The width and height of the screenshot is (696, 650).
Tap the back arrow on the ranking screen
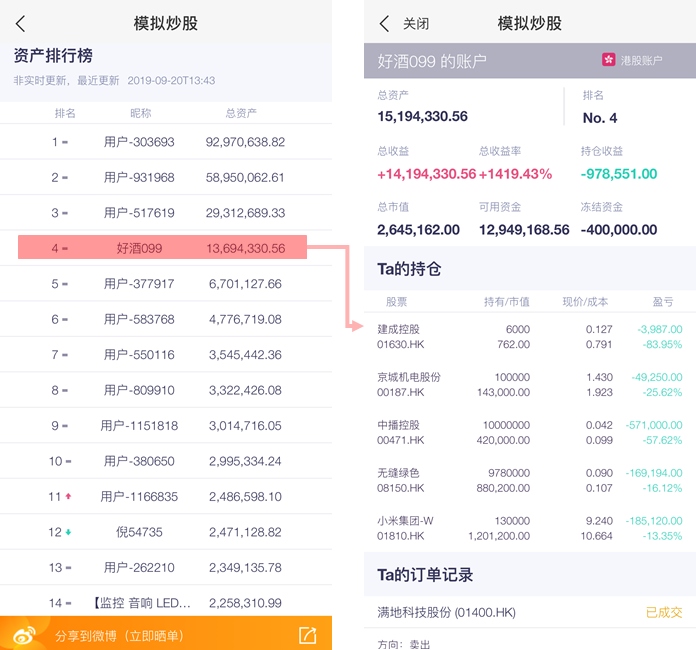click(20, 24)
